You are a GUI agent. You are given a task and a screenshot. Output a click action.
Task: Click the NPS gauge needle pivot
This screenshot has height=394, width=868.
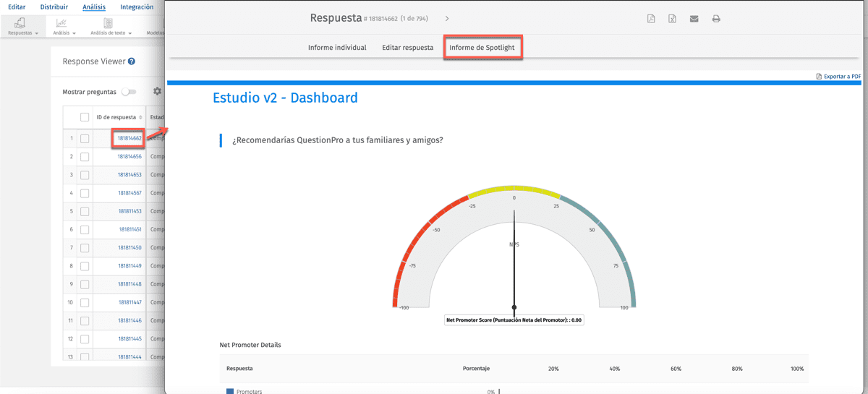tap(514, 307)
